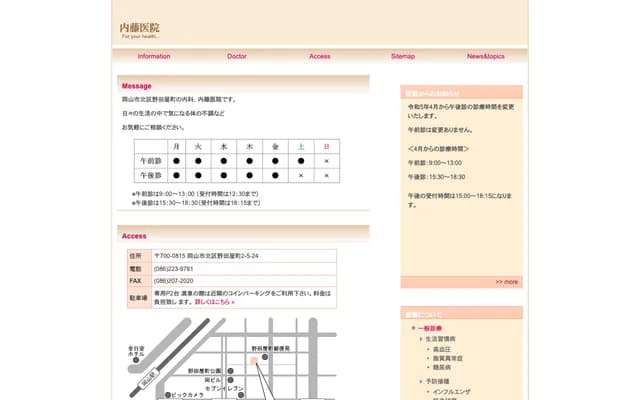Click the 野田屋町郵便局 map marker
The width and height of the screenshot is (640, 400).
pos(265,355)
